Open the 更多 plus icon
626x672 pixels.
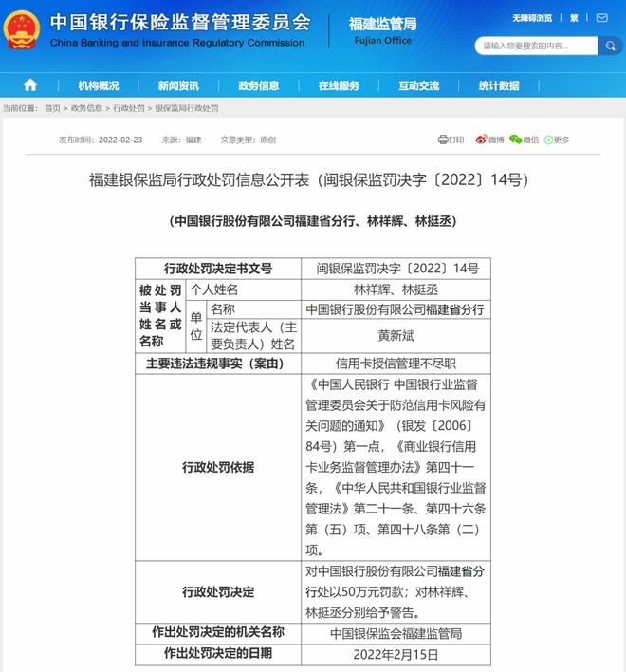coord(556,140)
